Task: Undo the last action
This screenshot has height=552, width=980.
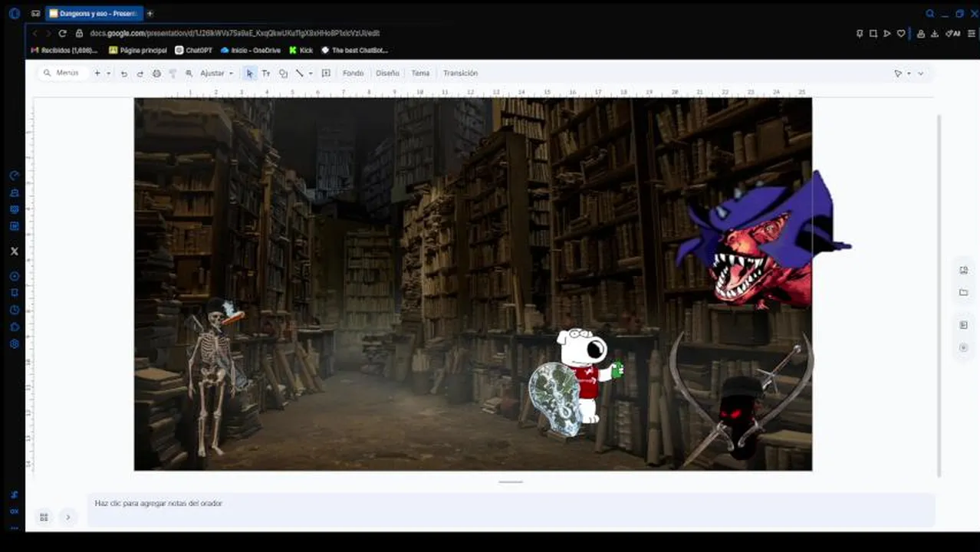Action: pos(124,74)
